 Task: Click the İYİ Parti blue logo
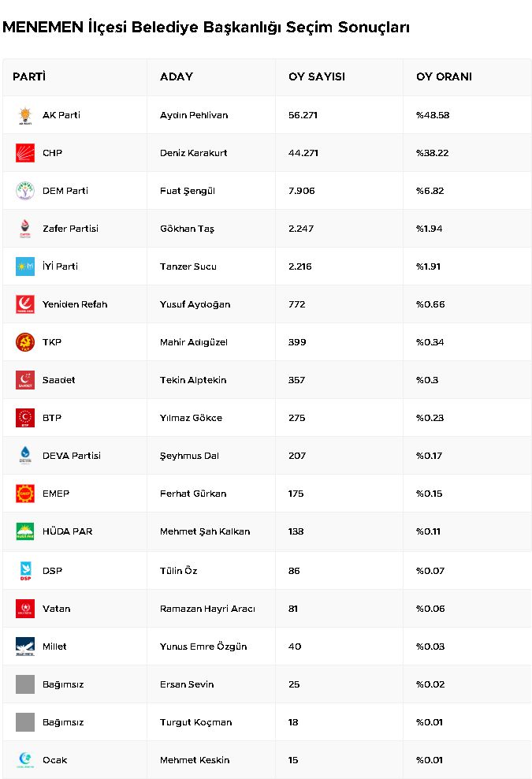[25, 266]
